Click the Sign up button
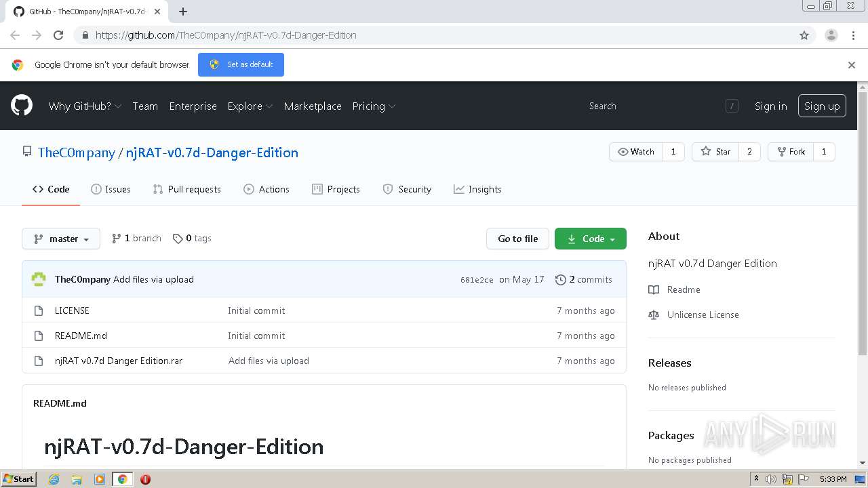The width and height of the screenshot is (868, 488). coord(822,106)
